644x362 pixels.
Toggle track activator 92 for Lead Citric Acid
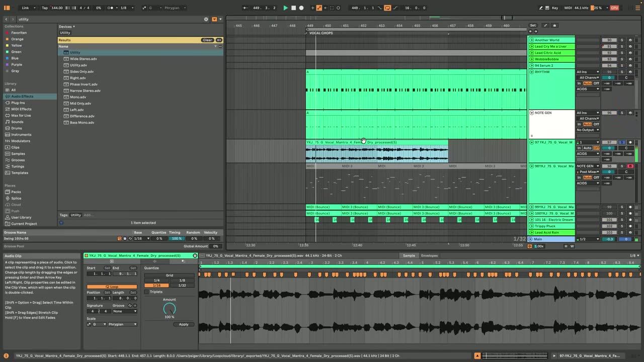click(x=609, y=53)
